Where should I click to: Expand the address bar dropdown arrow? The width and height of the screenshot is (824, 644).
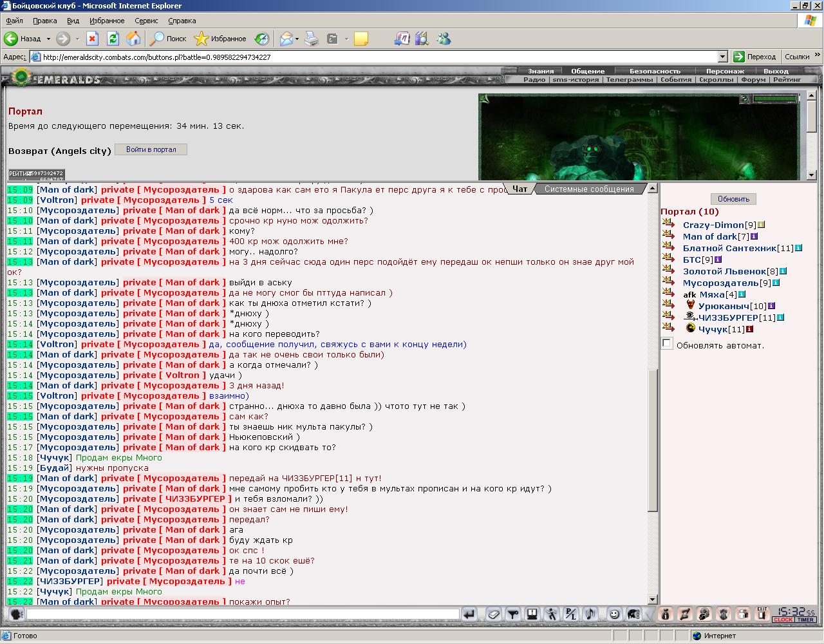pos(722,57)
